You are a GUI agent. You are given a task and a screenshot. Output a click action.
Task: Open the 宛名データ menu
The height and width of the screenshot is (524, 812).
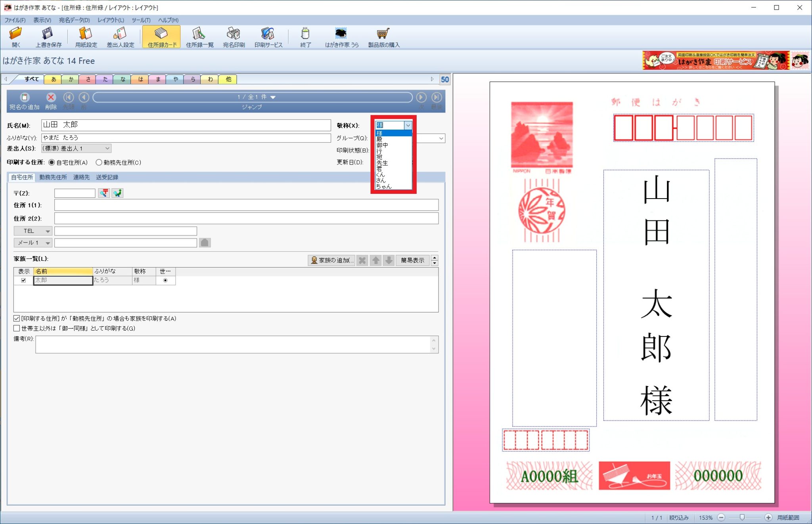(74, 20)
